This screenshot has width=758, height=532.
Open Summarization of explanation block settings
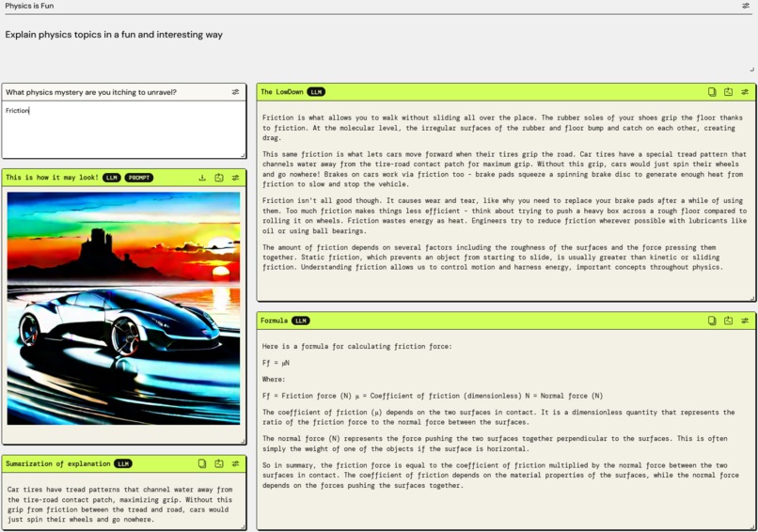coord(235,464)
